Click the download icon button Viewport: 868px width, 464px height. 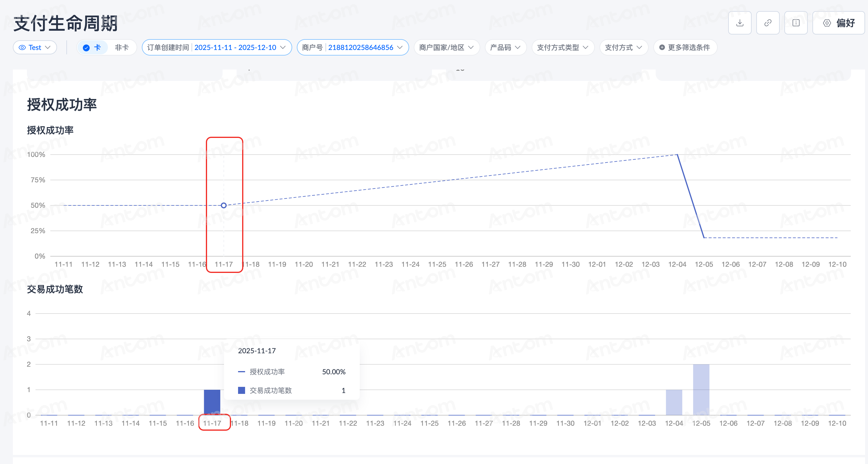(740, 23)
